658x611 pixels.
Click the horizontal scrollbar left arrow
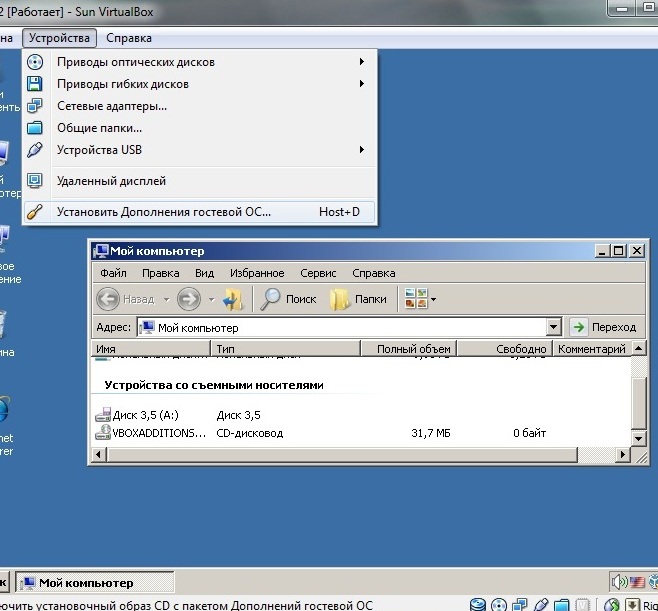[99, 454]
